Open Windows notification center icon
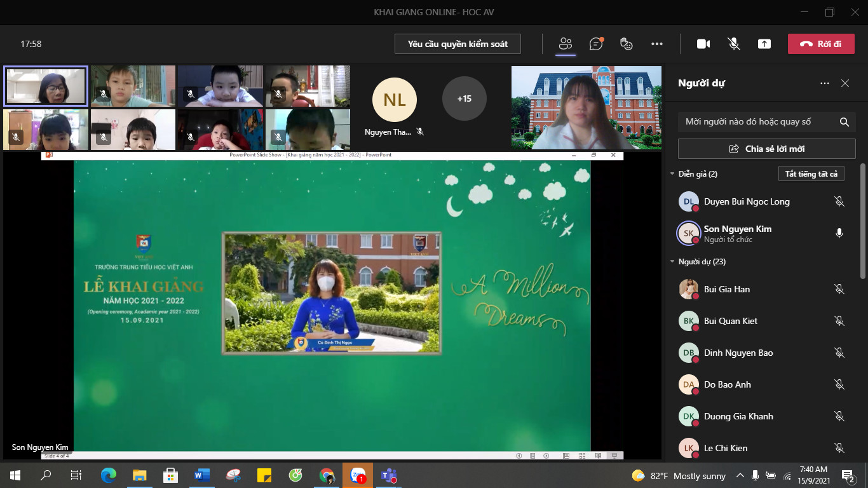Screen dimensions: 868x488 [x=848, y=475]
